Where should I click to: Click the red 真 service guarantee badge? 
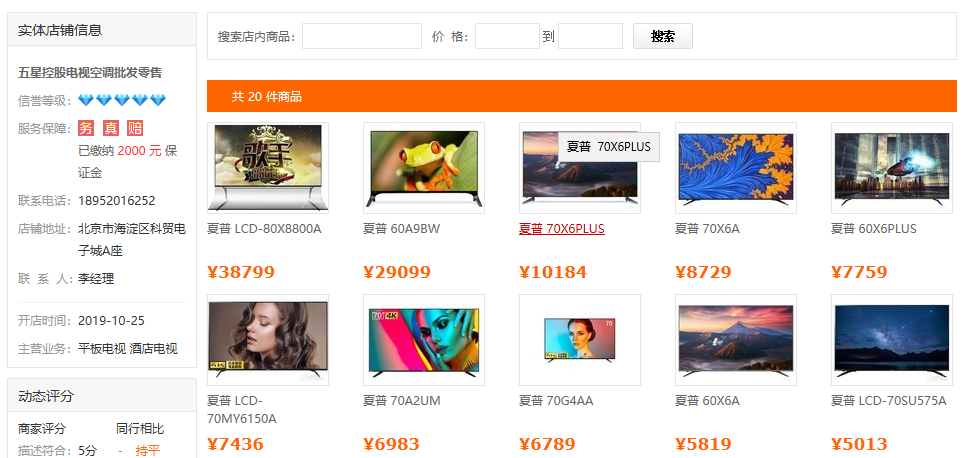111,128
